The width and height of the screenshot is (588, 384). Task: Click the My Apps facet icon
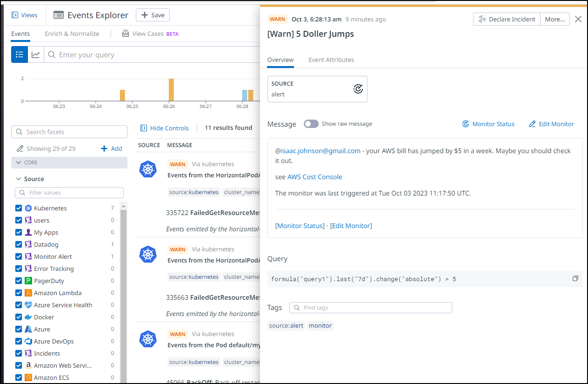(28, 232)
